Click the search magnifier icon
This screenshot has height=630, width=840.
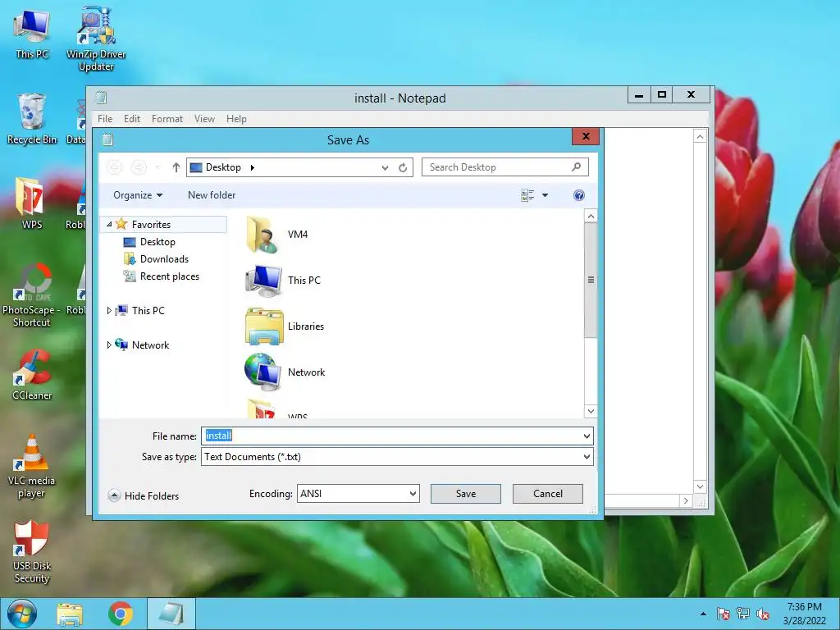[577, 167]
